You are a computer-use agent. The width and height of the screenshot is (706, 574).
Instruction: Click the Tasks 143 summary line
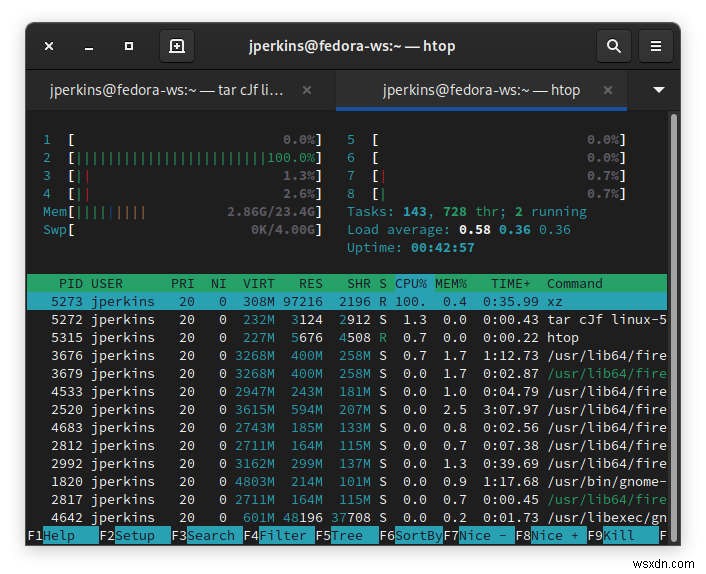[467, 212]
